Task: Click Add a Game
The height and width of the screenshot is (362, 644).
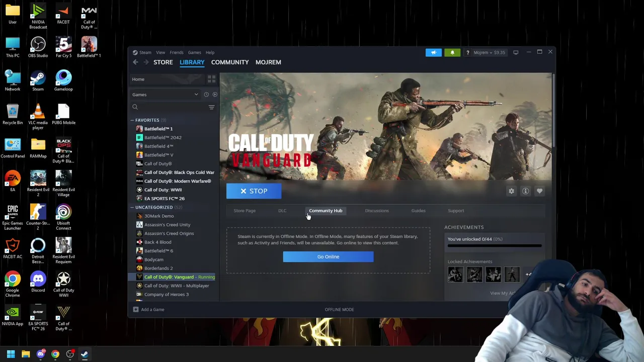Action: [x=148, y=310]
